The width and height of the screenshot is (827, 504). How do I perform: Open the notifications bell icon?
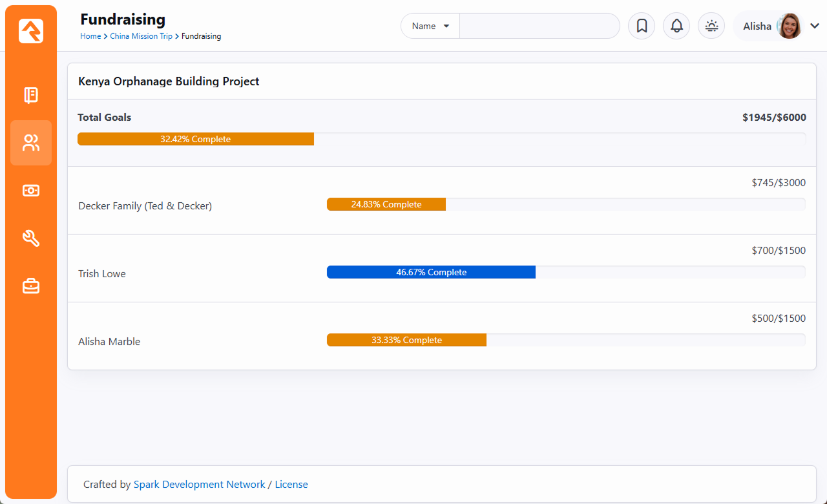click(676, 26)
